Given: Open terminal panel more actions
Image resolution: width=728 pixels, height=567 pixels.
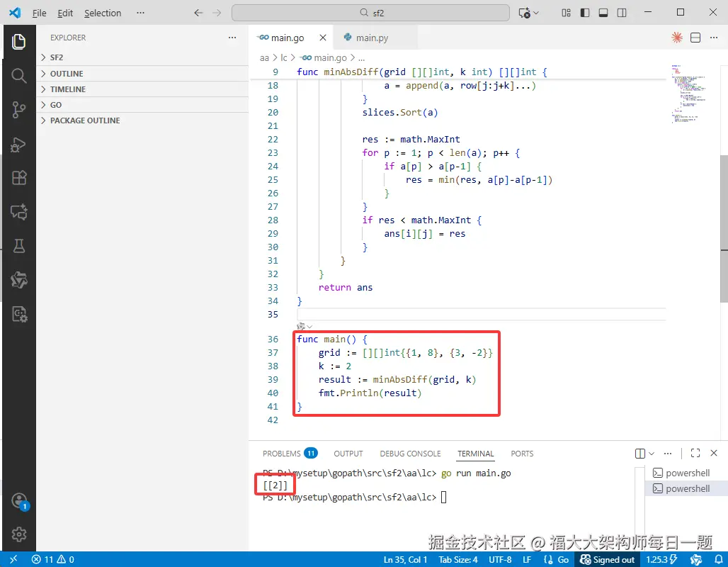Looking at the screenshot, I should 668,453.
